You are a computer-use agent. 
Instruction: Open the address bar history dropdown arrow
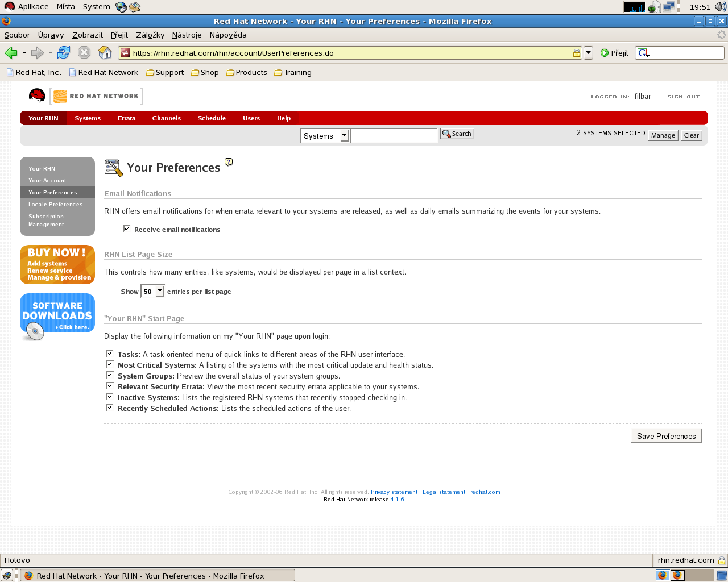tap(589, 53)
